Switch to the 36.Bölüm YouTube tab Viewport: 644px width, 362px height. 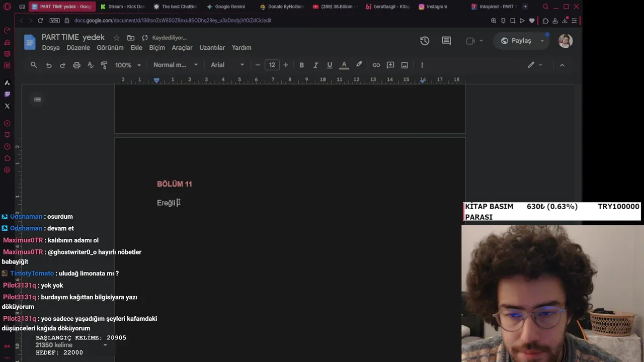(335, 7)
